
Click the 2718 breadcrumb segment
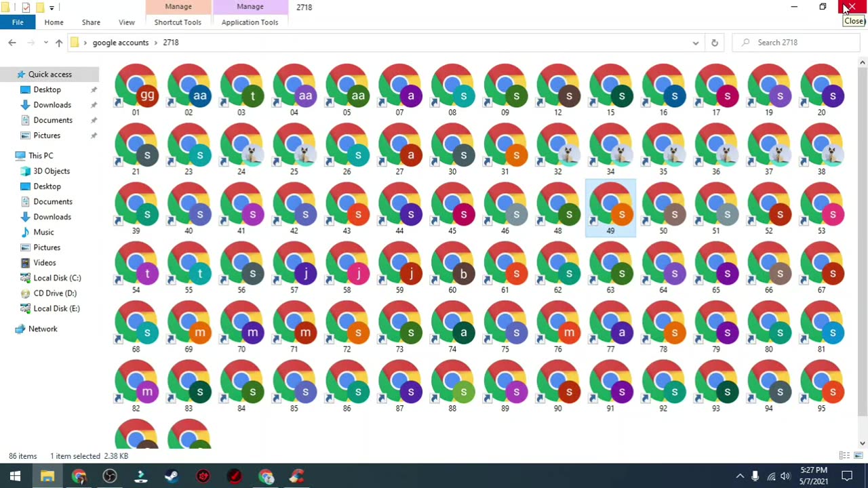171,43
